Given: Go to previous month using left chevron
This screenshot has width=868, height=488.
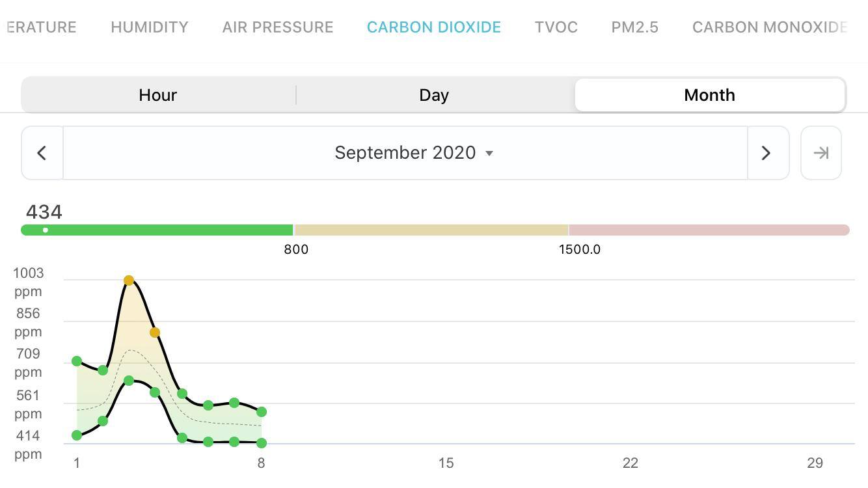Looking at the screenshot, I should click(x=42, y=153).
